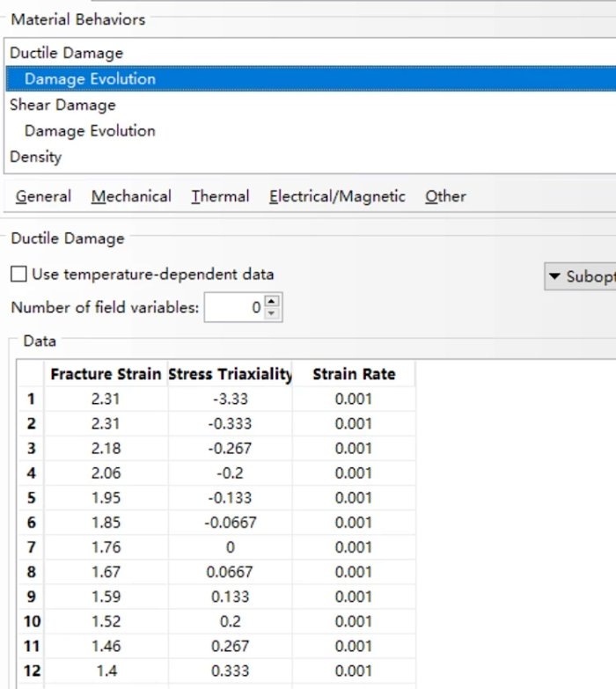Click Stress Triaxiality cell 0.133

[x=230, y=597]
